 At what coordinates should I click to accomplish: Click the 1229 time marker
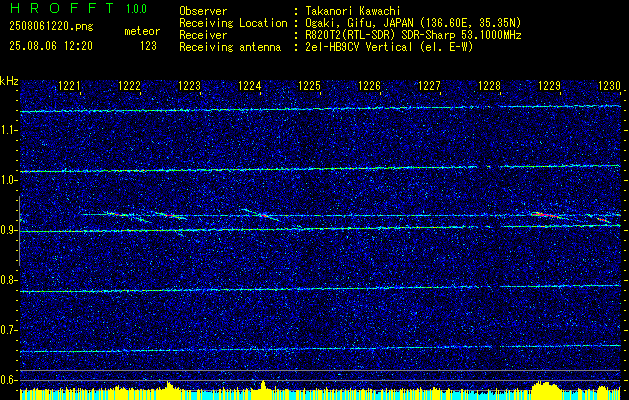tap(549, 86)
